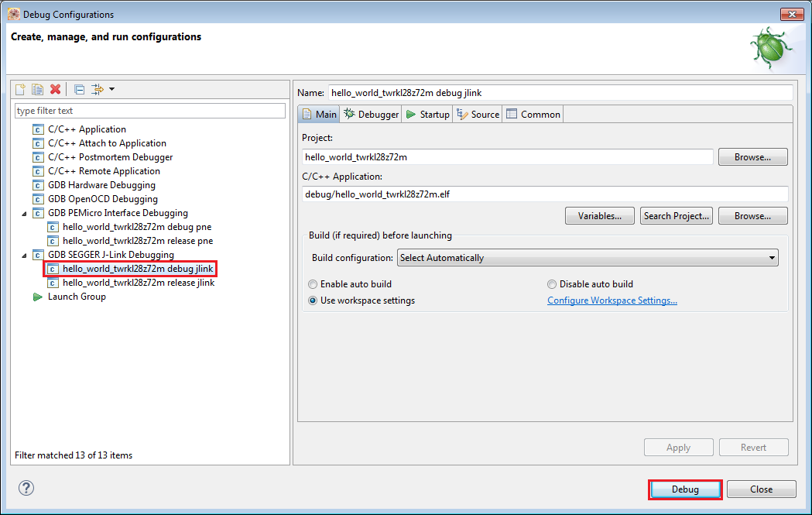The height and width of the screenshot is (515, 812).
Task: Select the Disable auto build radio button
Action: 552,284
